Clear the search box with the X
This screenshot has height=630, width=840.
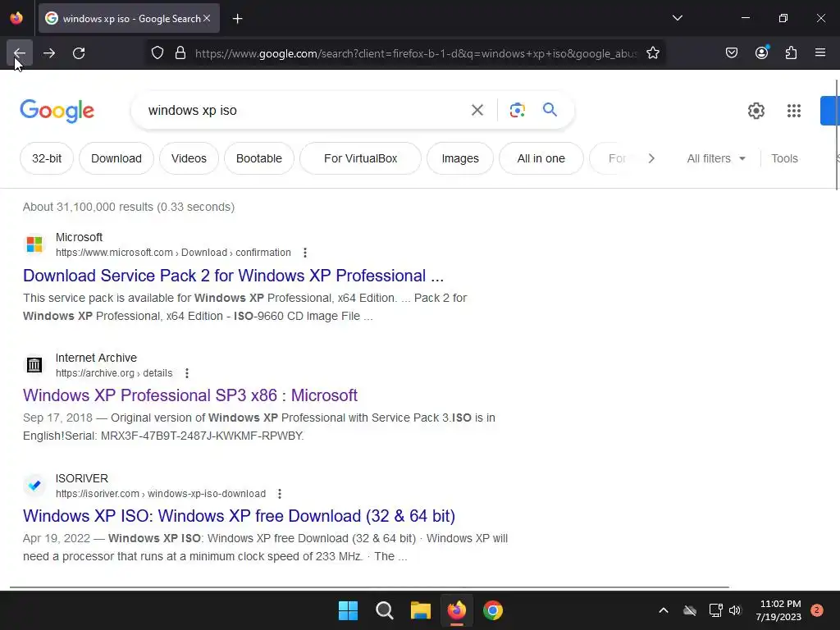477,111
